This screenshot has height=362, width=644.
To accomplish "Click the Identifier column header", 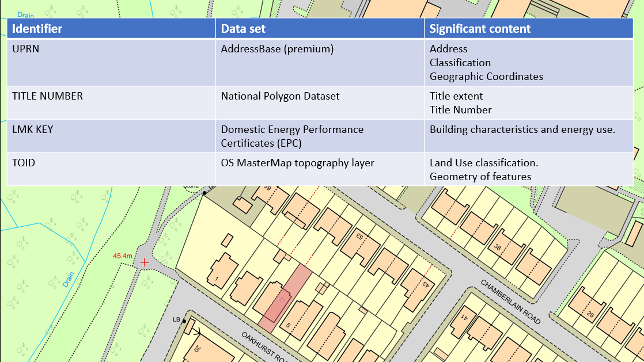I will 36,28.
